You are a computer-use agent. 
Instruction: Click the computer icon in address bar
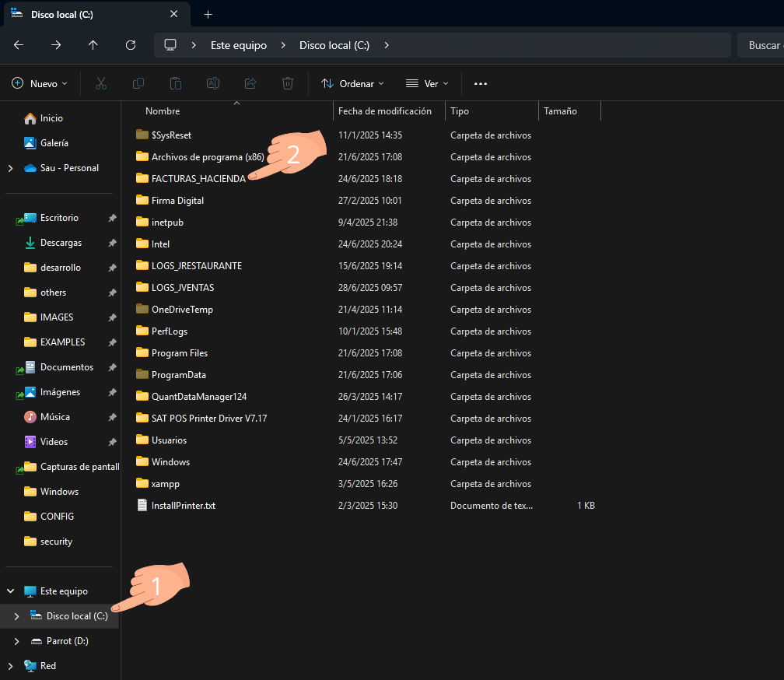click(170, 45)
